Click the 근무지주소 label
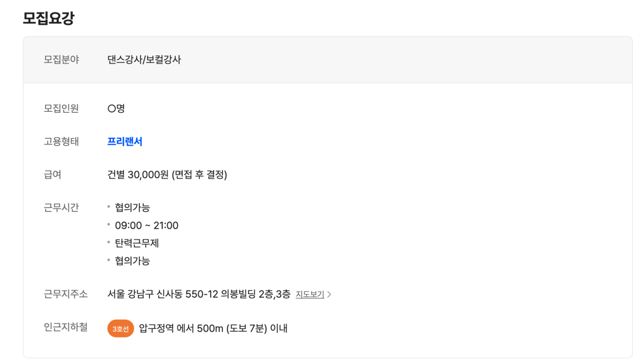The image size is (636, 364). tap(66, 294)
